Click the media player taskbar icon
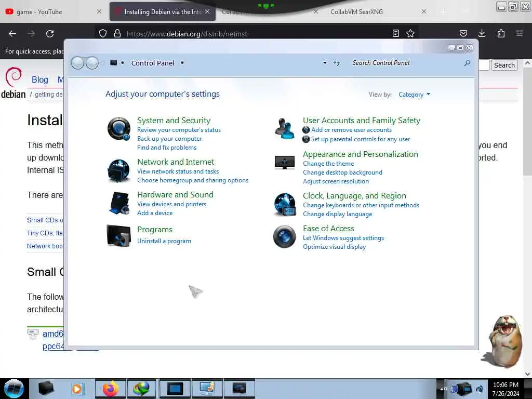This screenshot has width=532, height=399. [x=77, y=389]
